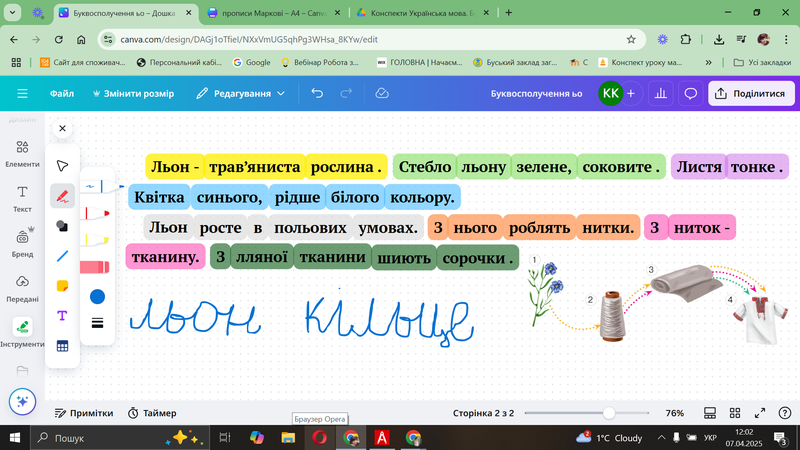Add collaborators with the plus button
The height and width of the screenshot is (450, 800).
coord(631,93)
